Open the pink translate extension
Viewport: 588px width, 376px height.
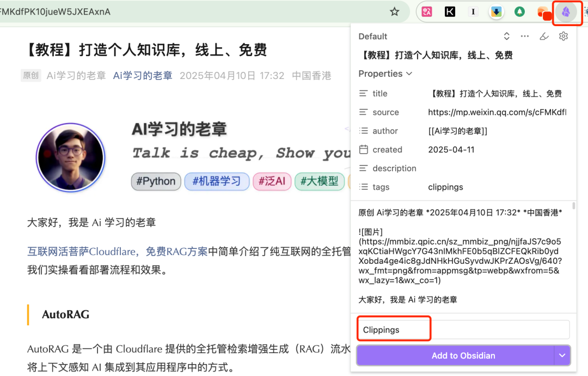tap(426, 11)
